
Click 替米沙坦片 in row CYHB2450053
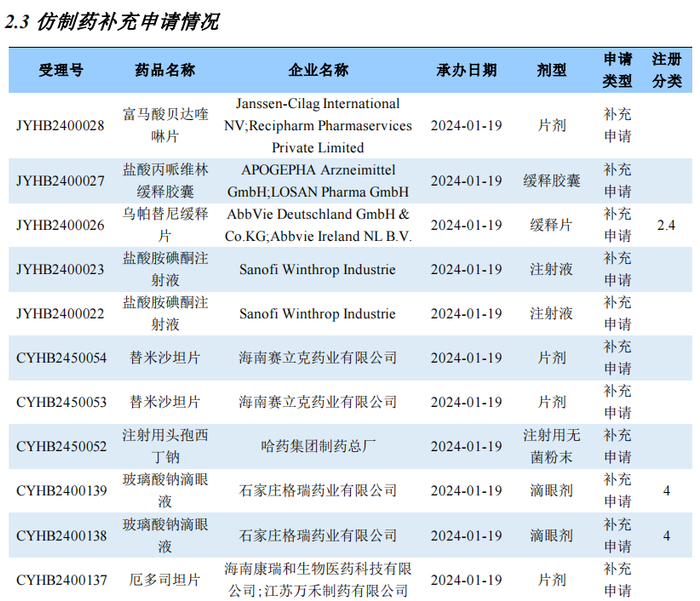click(x=165, y=402)
